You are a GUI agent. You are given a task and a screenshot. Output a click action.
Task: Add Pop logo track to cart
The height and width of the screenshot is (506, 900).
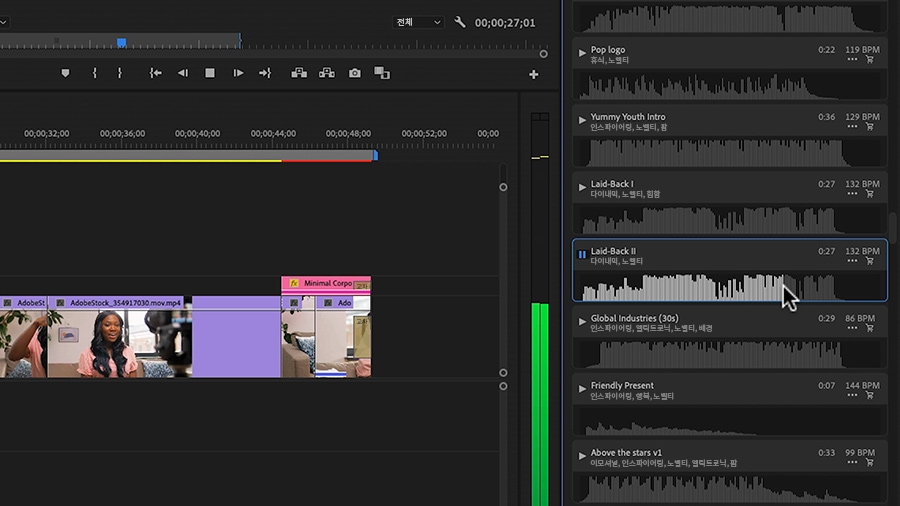[868, 60]
